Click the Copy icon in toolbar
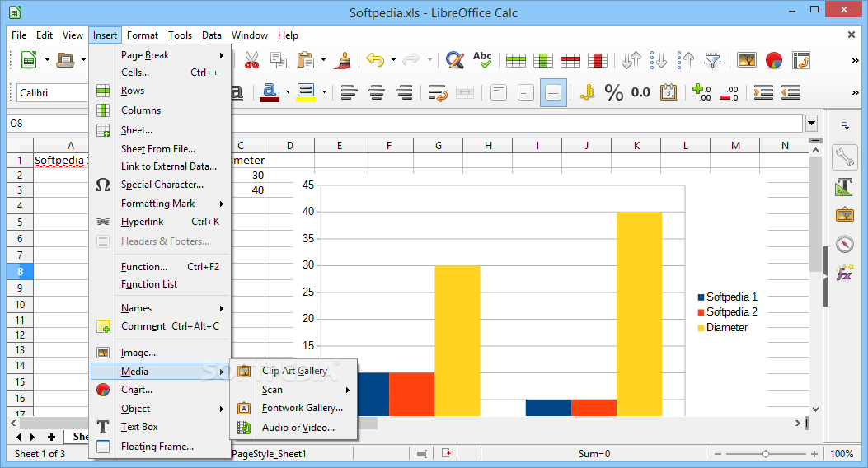This screenshot has width=868, height=468. tap(279, 60)
